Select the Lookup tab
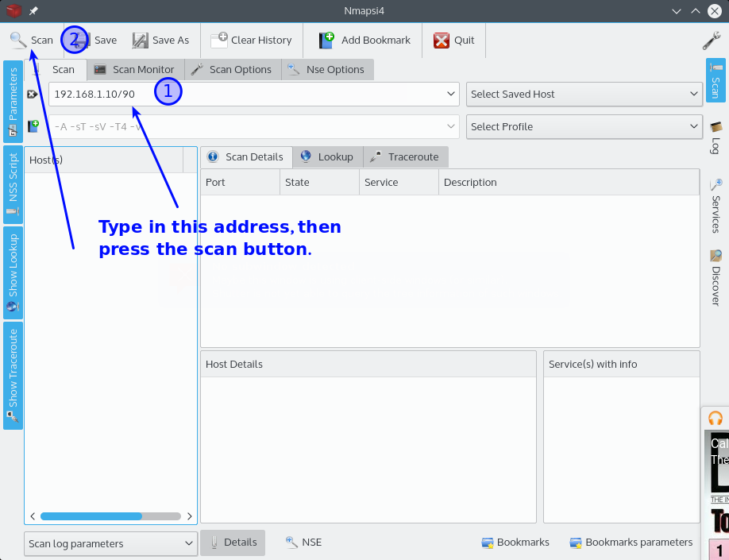This screenshot has width=729, height=560. click(328, 157)
